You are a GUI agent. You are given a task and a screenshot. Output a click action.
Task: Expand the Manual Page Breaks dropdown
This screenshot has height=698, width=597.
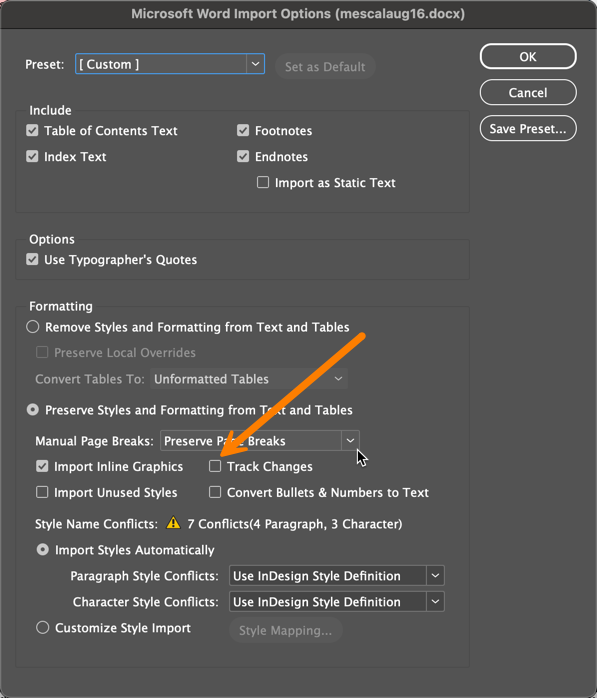(260, 441)
